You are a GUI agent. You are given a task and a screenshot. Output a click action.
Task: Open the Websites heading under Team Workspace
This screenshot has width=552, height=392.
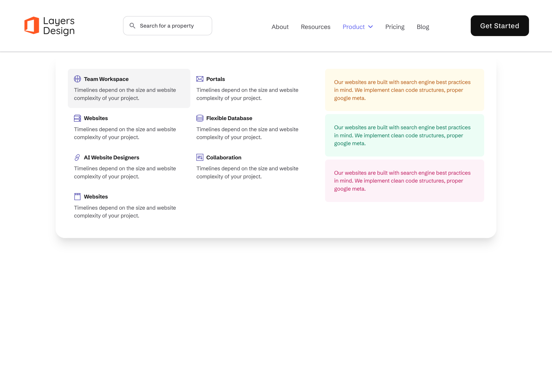(96, 118)
